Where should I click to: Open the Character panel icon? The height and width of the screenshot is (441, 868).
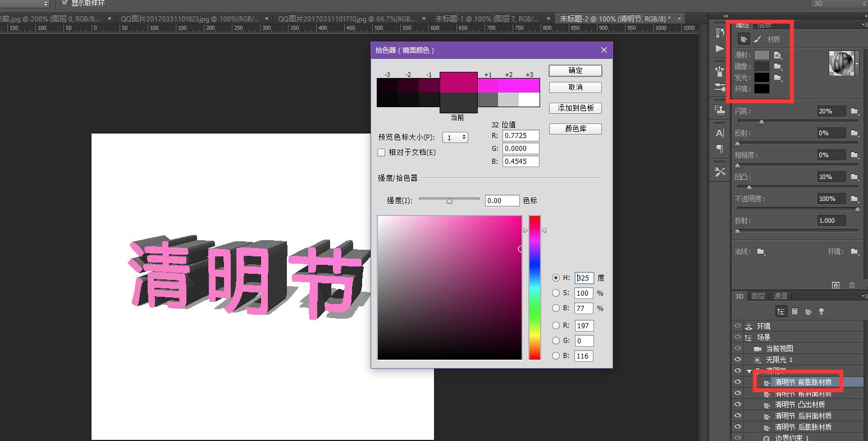point(720,133)
